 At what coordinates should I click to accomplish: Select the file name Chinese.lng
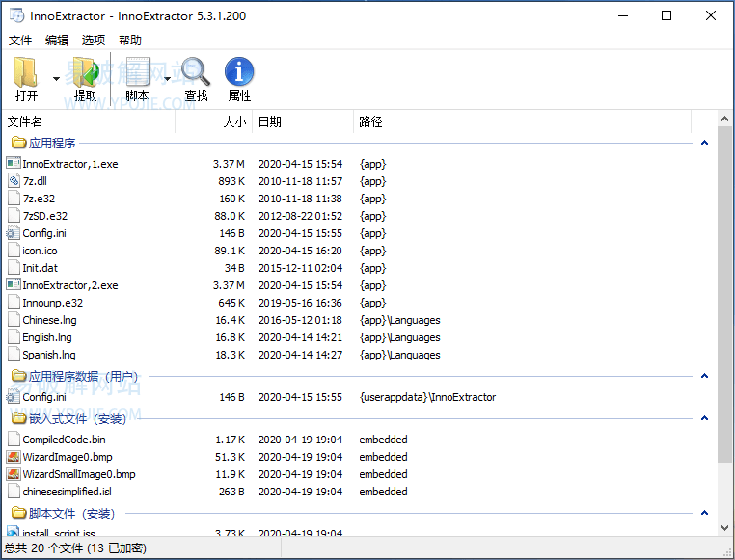50,320
